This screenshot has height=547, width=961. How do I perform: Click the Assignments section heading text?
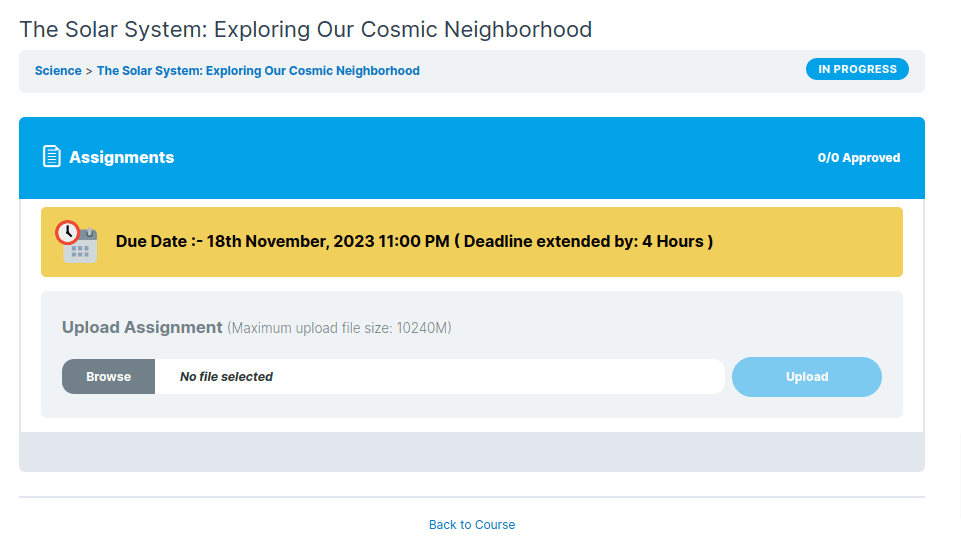[121, 157]
